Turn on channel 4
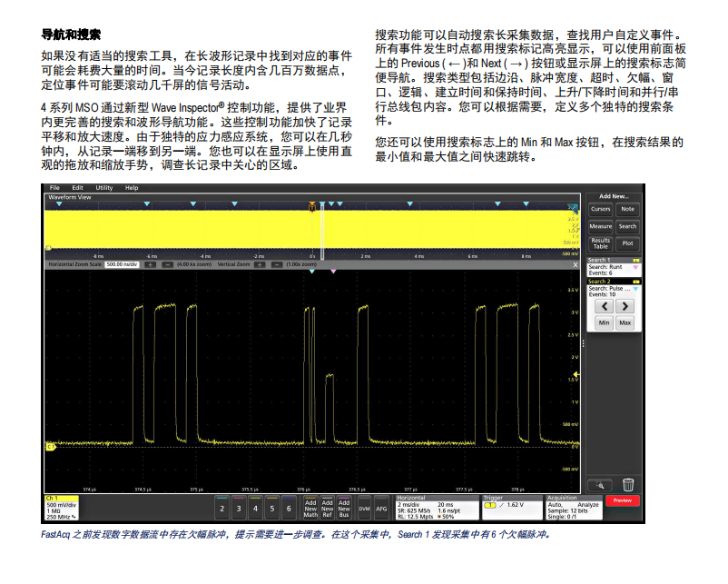728x584 pixels. tap(255, 508)
